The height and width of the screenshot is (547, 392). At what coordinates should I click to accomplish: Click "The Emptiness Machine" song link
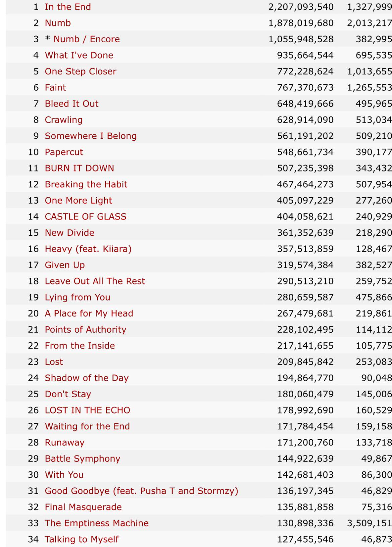pos(96,523)
